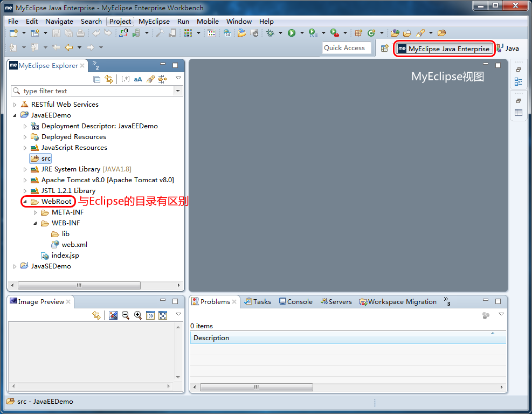Viewport: 532px width, 414px height.
Task: Click the Description column header
Action: 348,338
